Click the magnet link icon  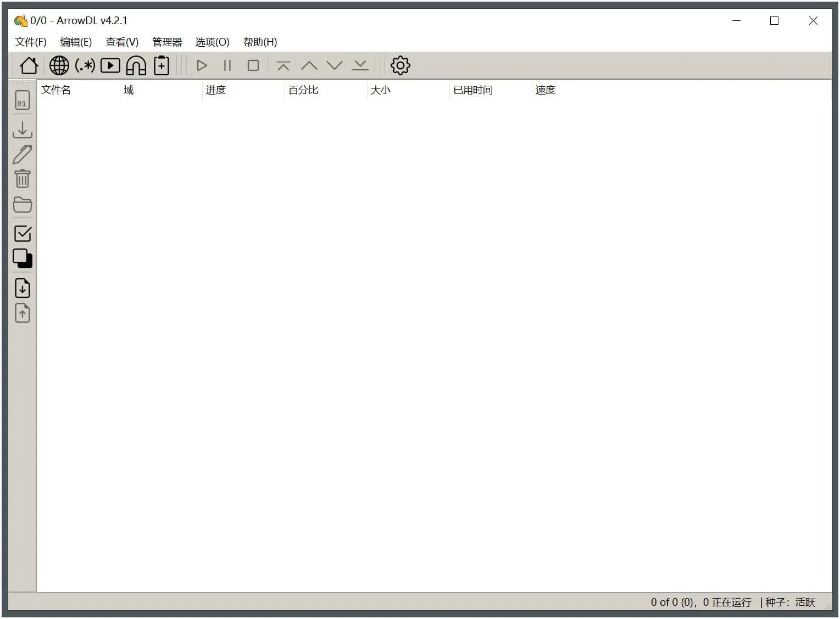(136, 65)
